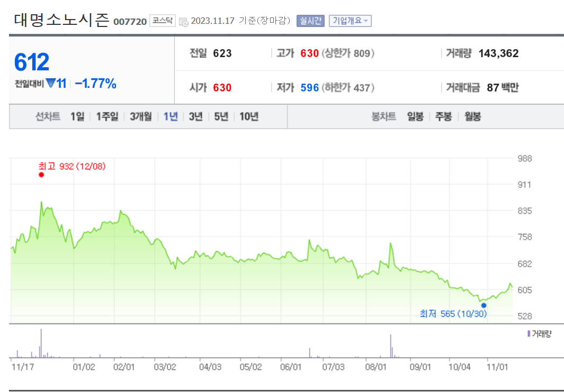Click the red 최고 932 high marker dot
This screenshot has width=564, height=392.
click(41, 175)
